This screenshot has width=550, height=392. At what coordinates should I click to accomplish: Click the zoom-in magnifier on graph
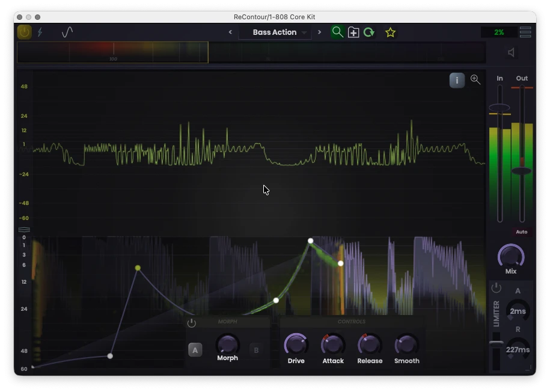475,80
